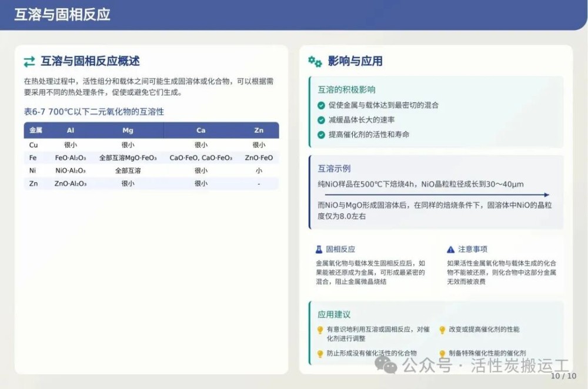Click the Mg column header in the table
The image size is (588, 389).
pos(128,130)
